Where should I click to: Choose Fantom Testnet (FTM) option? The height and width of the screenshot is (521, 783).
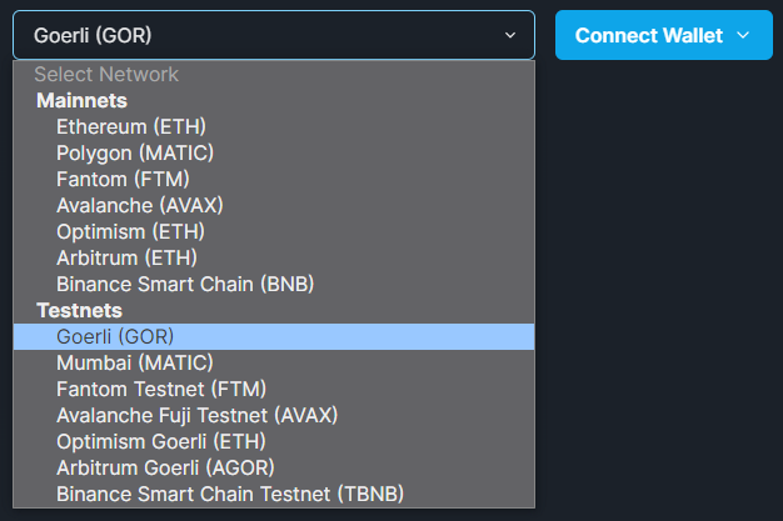pos(161,389)
